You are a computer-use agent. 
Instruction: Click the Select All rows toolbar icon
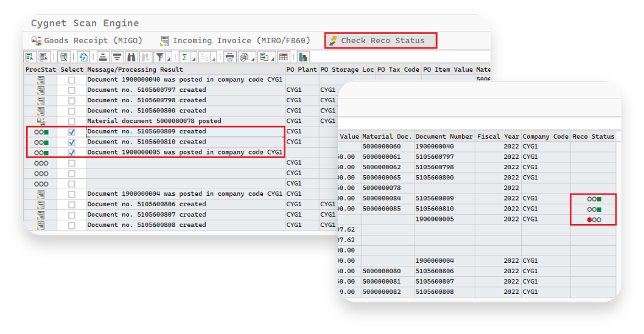coord(29,57)
